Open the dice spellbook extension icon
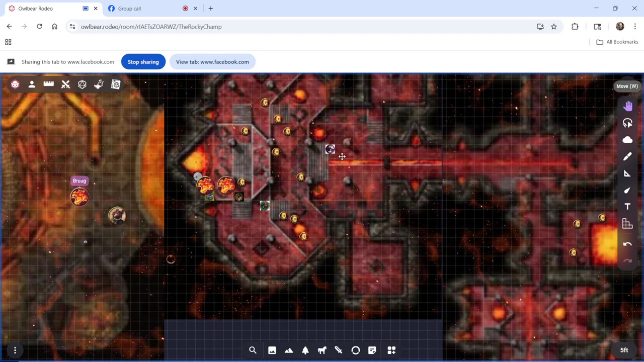This screenshot has height=362, width=644. tap(116, 84)
